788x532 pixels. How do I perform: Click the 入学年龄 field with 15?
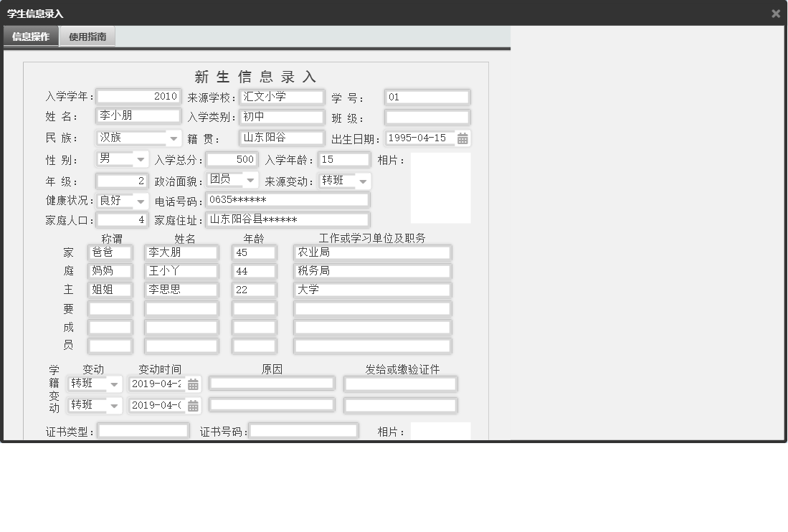tap(345, 160)
